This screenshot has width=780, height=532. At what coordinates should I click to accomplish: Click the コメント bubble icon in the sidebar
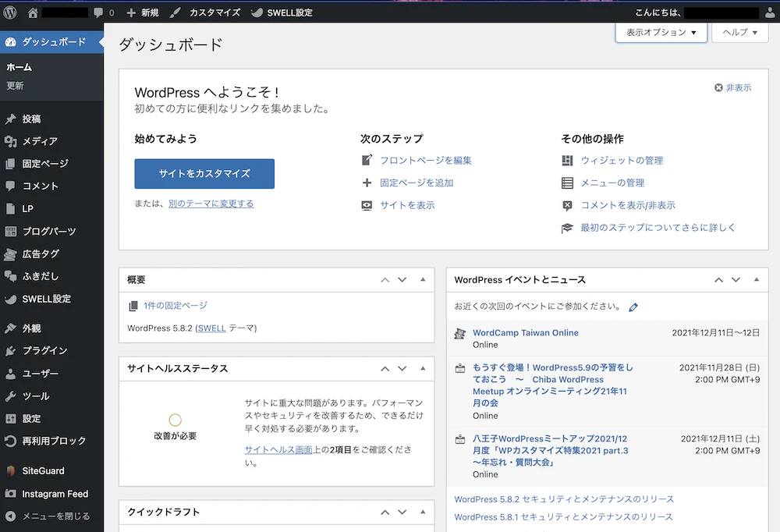coord(10,186)
